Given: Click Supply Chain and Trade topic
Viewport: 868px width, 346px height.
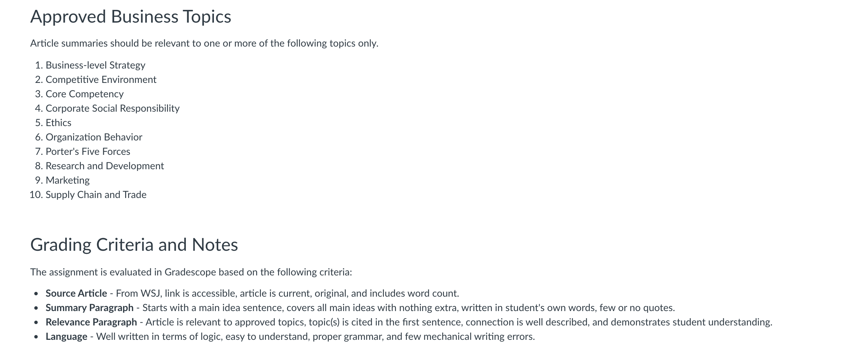Looking at the screenshot, I should click(96, 195).
